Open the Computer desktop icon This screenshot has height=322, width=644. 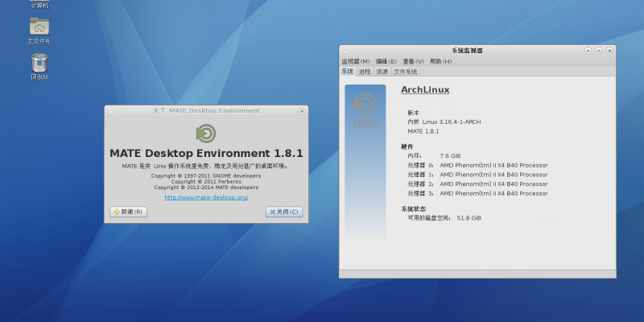click(39, 4)
